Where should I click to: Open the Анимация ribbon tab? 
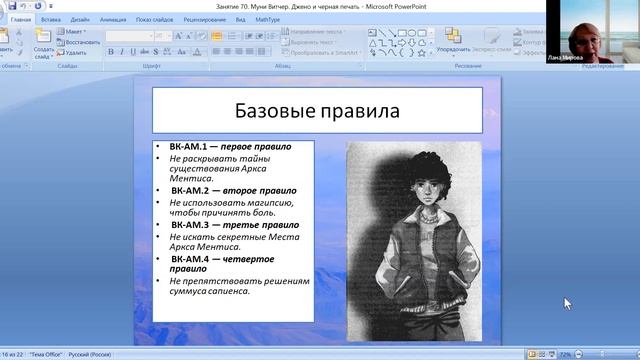tap(113, 20)
